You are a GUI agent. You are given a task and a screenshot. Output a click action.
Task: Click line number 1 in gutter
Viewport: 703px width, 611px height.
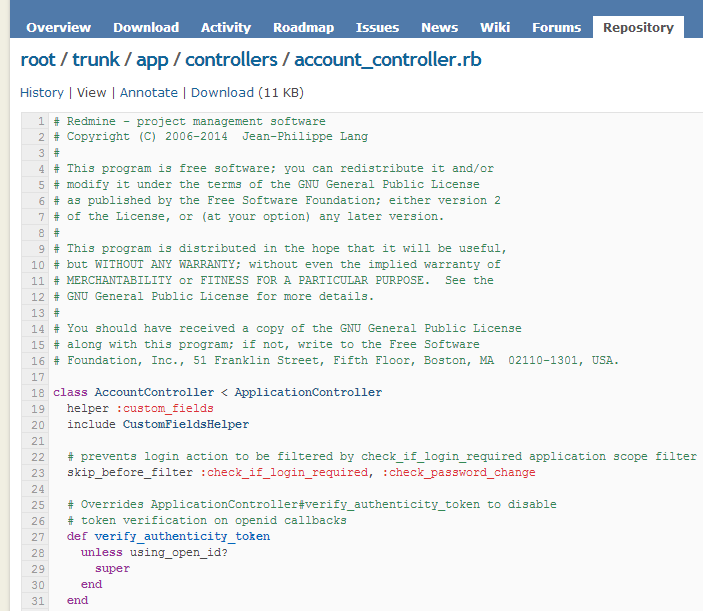41,121
